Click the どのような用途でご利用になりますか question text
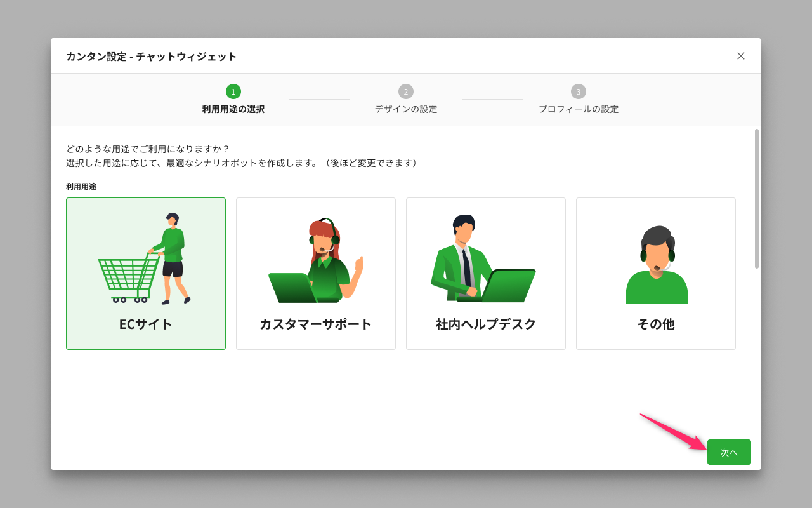The height and width of the screenshot is (508, 812). (x=148, y=149)
